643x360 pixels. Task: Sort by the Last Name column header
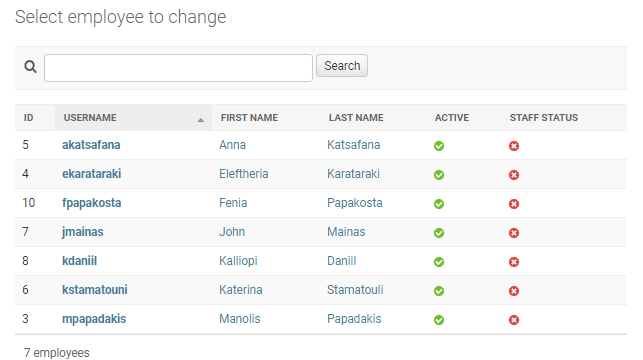click(x=356, y=118)
